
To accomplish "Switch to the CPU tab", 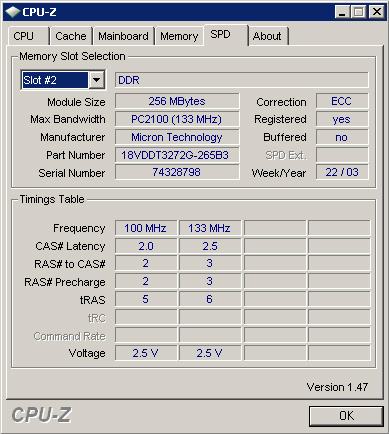I will 28,36.
